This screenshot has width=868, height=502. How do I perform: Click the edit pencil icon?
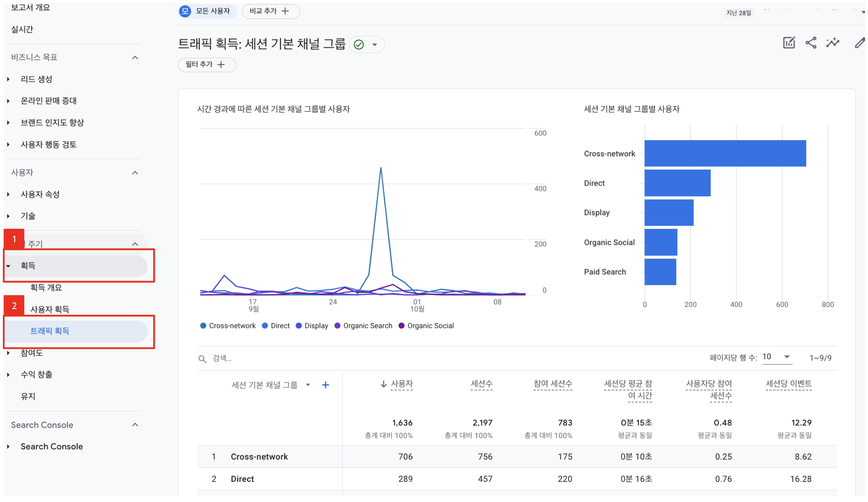pyautogui.click(x=859, y=43)
